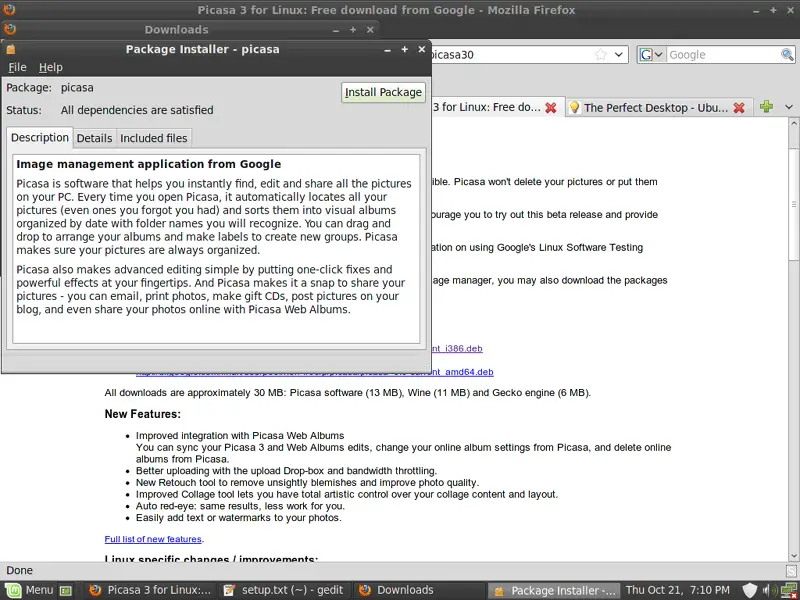
Task: Maximize the Downloads window
Action: pos(353,30)
